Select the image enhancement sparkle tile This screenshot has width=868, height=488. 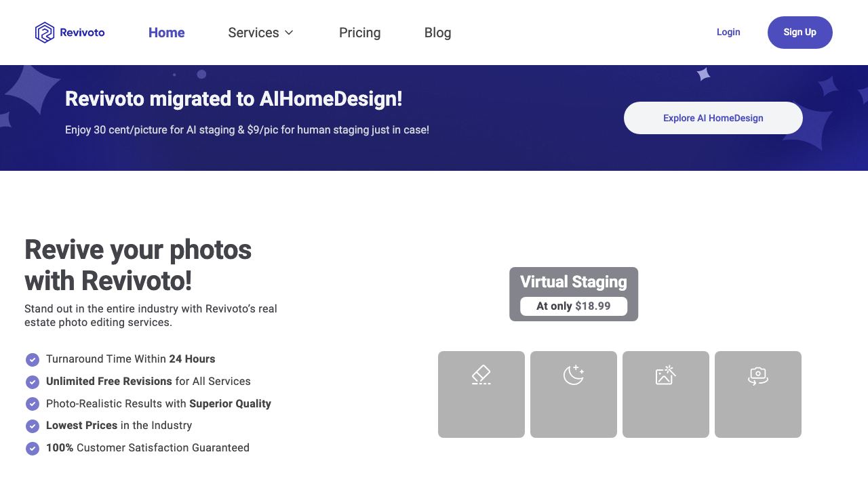click(x=666, y=394)
